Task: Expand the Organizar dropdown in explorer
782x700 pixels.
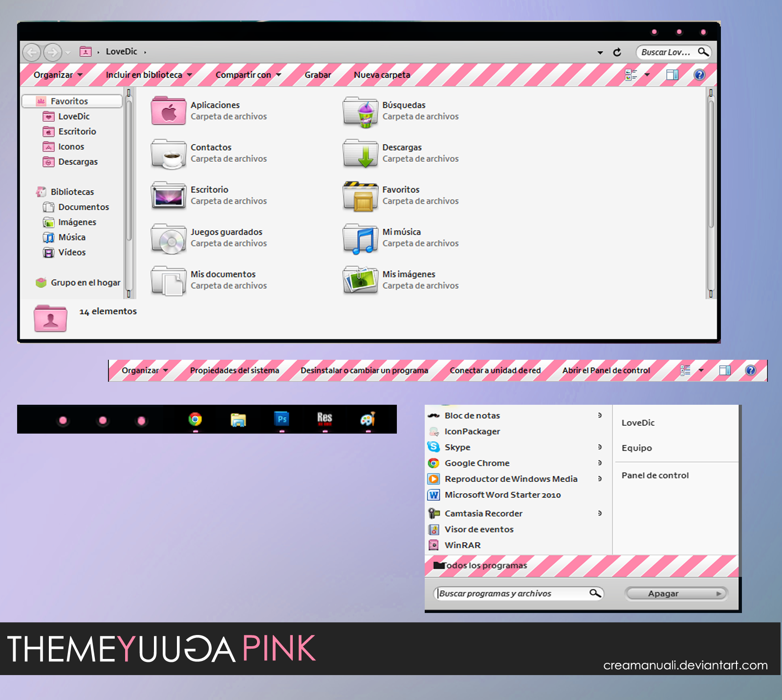Action: 58,75
